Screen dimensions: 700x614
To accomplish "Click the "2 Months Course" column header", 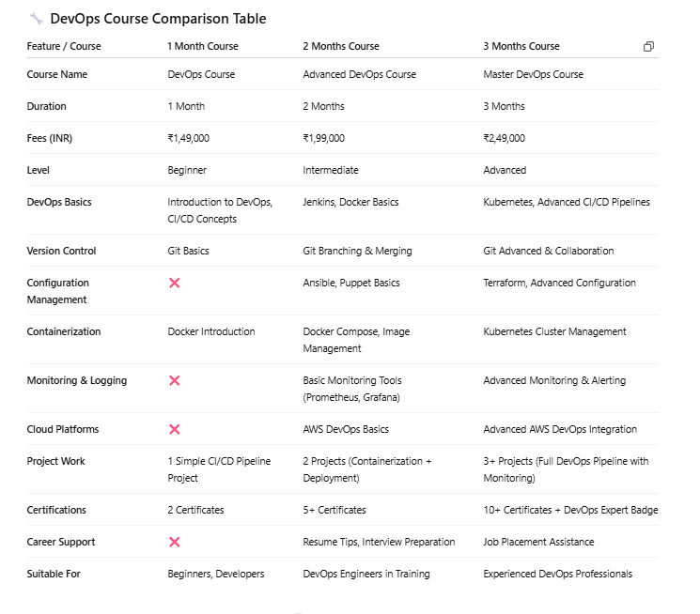I will pyautogui.click(x=340, y=46).
